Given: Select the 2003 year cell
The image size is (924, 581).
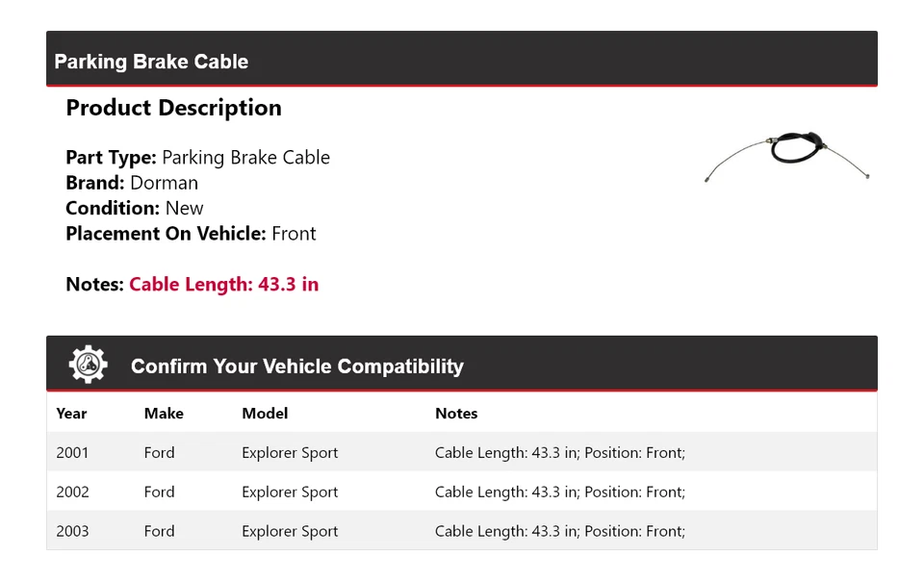Looking at the screenshot, I should [72, 531].
